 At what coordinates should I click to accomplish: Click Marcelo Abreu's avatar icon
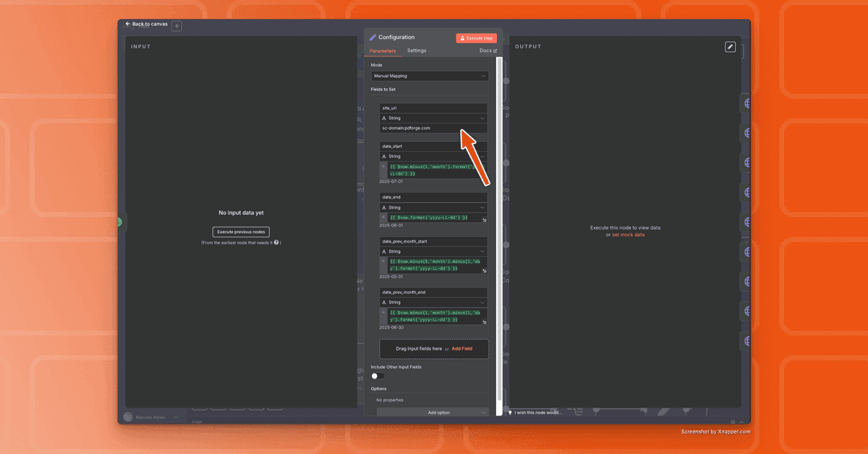[129, 416]
